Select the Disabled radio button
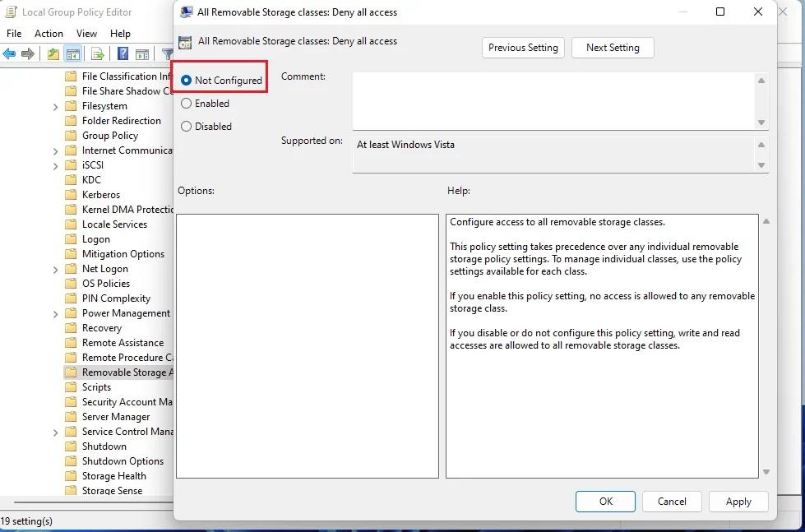 (187, 127)
